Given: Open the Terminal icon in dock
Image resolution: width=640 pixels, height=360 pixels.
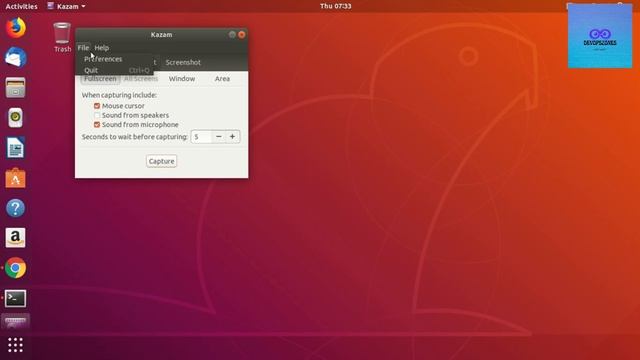Looking at the screenshot, I should click(x=16, y=298).
